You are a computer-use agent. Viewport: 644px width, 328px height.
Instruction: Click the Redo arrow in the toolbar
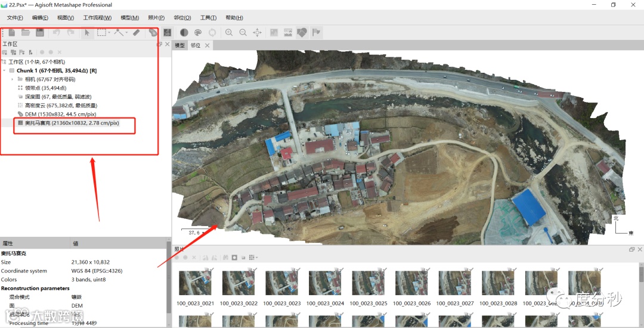pos(70,32)
